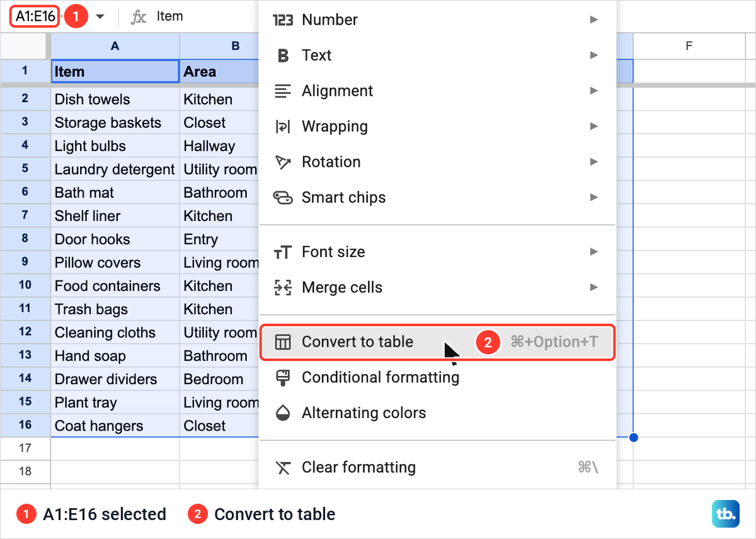The height and width of the screenshot is (539, 756).
Task: Click the Hand soap cell
Action: click(115, 355)
